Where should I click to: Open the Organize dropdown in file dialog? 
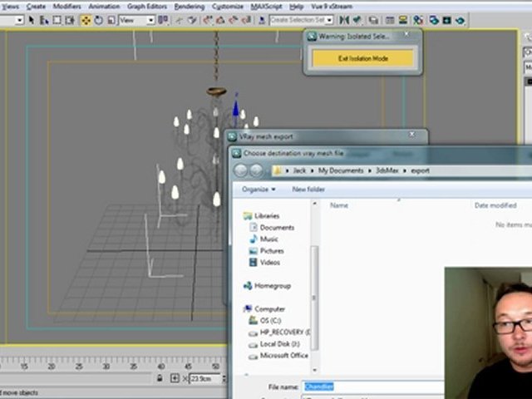click(259, 189)
